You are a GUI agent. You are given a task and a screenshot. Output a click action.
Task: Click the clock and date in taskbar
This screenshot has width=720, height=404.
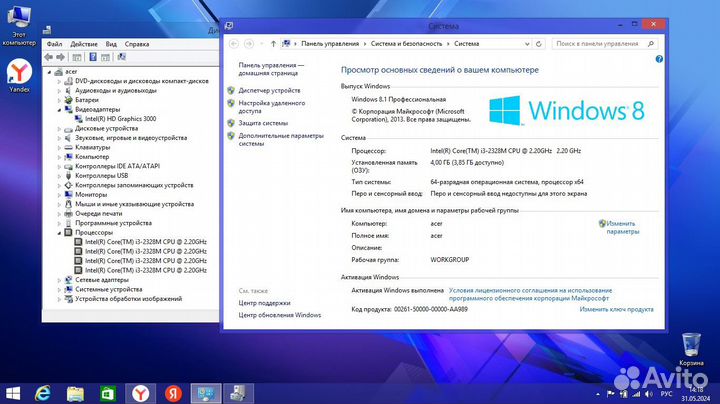click(695, 394)
